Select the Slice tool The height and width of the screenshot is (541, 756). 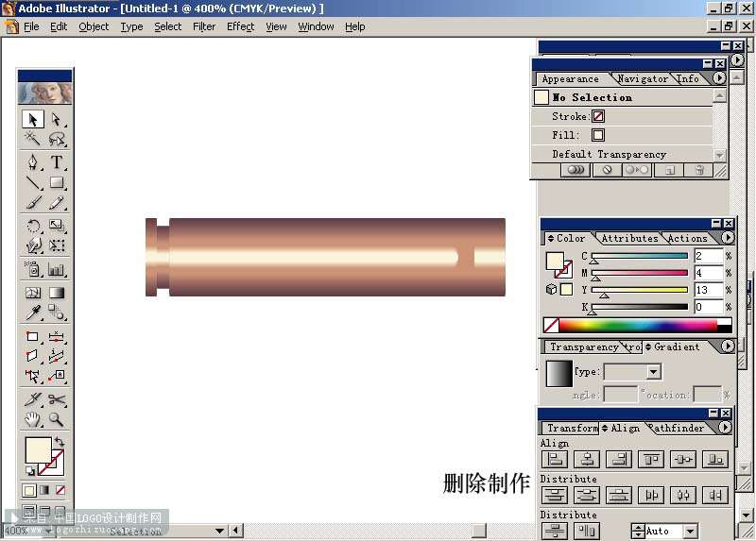[33, 399]
